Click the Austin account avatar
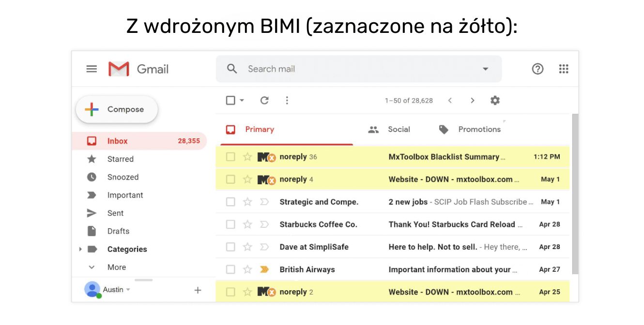The height and width of the screenshot is (325, 644). [x=92, y=289]
